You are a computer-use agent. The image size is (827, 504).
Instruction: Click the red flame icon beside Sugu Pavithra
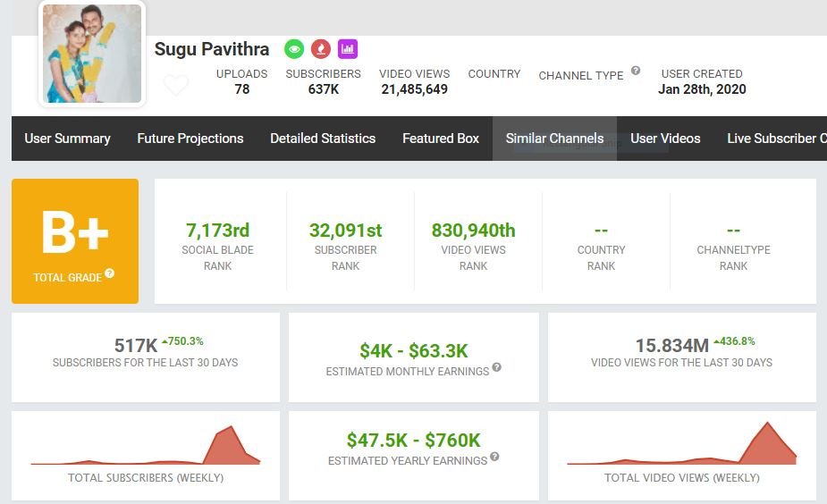[x=321, y=49]
